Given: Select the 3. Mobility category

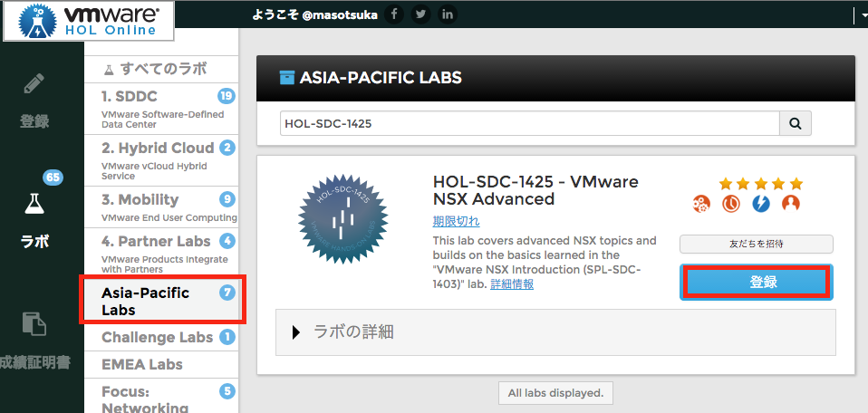Looking at the screenshot, I should (x=161, y=207).
